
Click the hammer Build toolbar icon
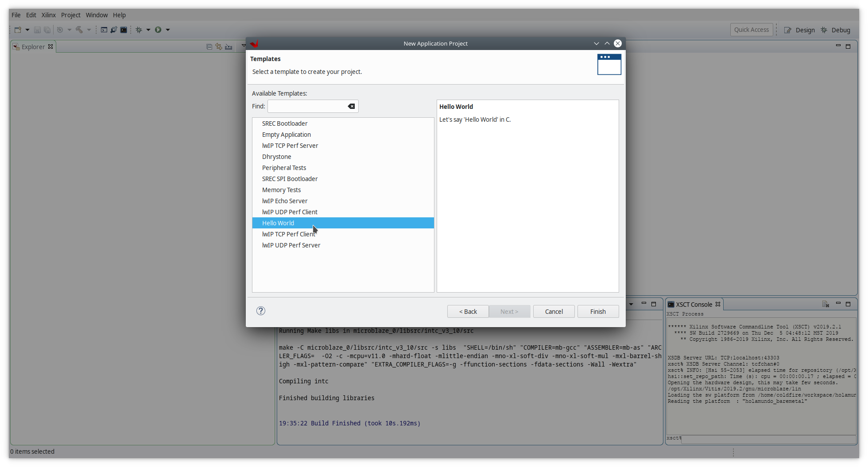coord(79,30)
